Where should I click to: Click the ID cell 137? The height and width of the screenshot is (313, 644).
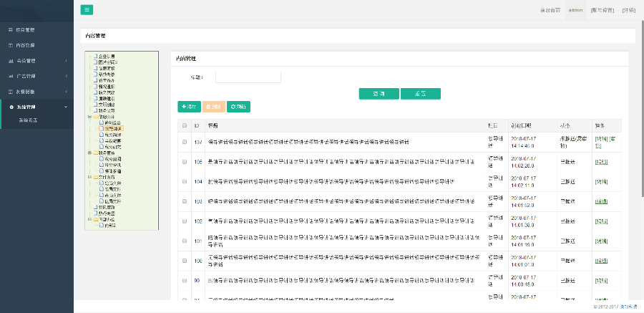click(x=198, y=143)
